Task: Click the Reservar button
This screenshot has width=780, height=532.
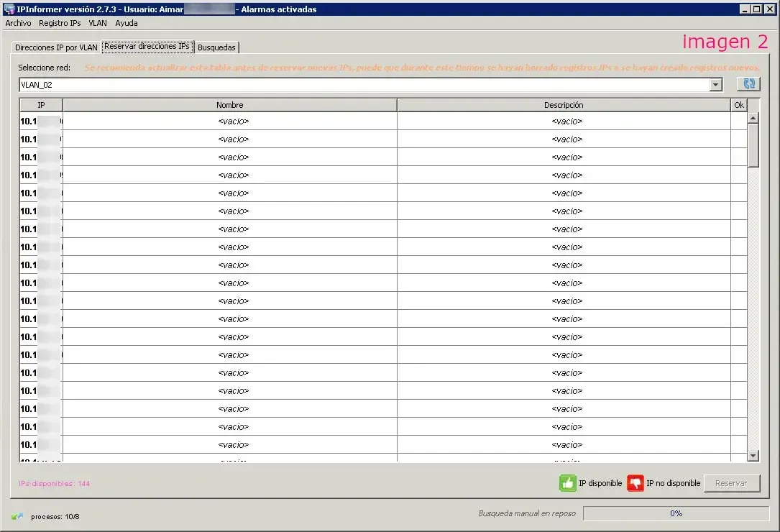Action: click(732, 483)
